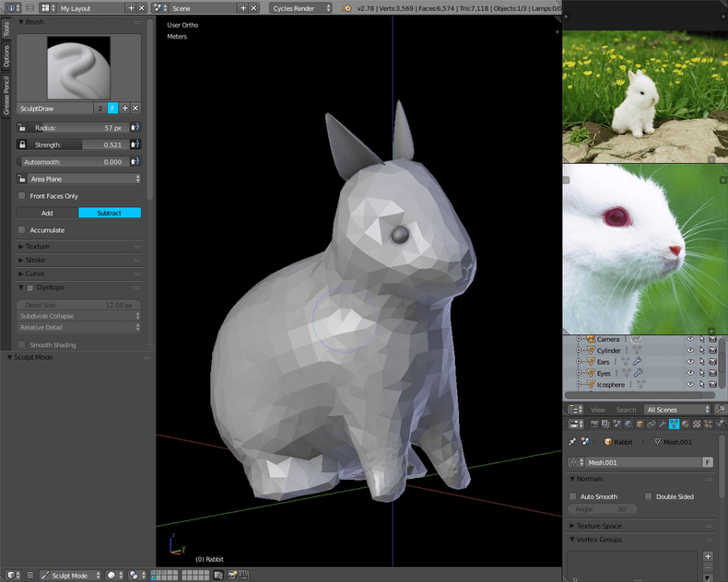Add a new vertex group with plus
The width and height of the screenshot is (728, 582).
708,556
